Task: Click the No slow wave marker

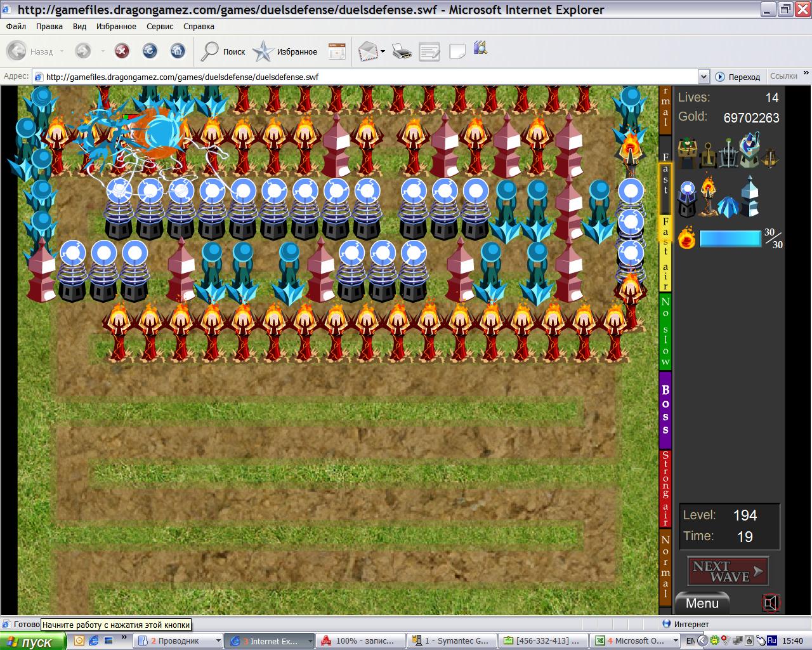Action: (665, 331)
